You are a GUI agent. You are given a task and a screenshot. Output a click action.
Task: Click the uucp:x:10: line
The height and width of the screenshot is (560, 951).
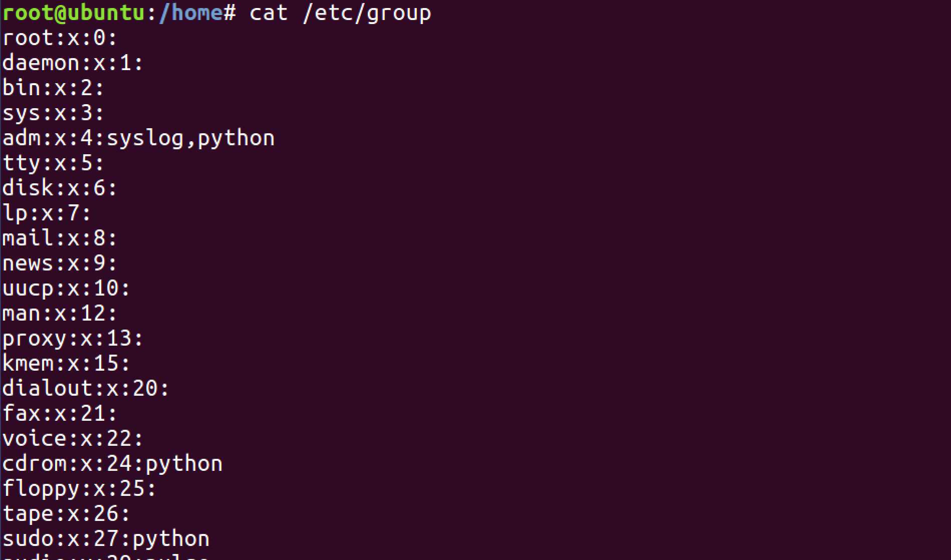[66, 289]
